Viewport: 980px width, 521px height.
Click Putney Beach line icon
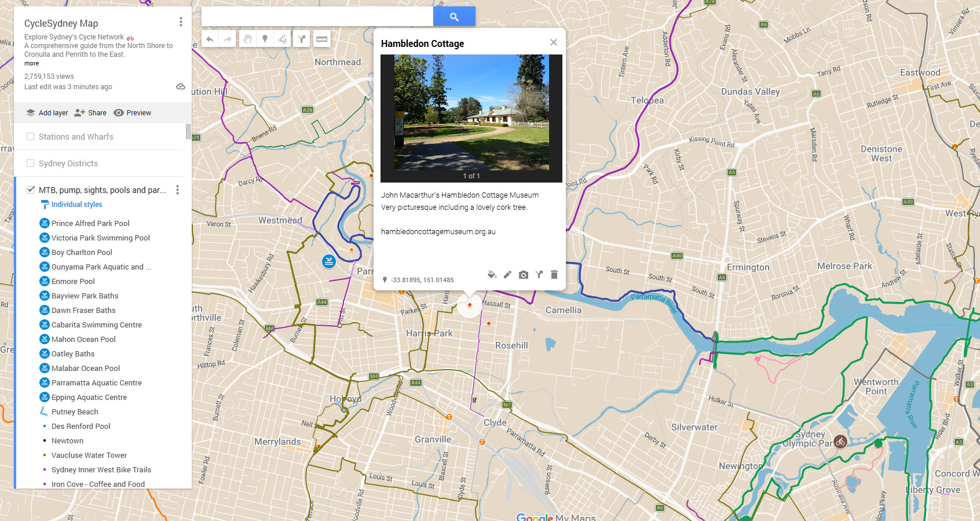tap(44, 411)
